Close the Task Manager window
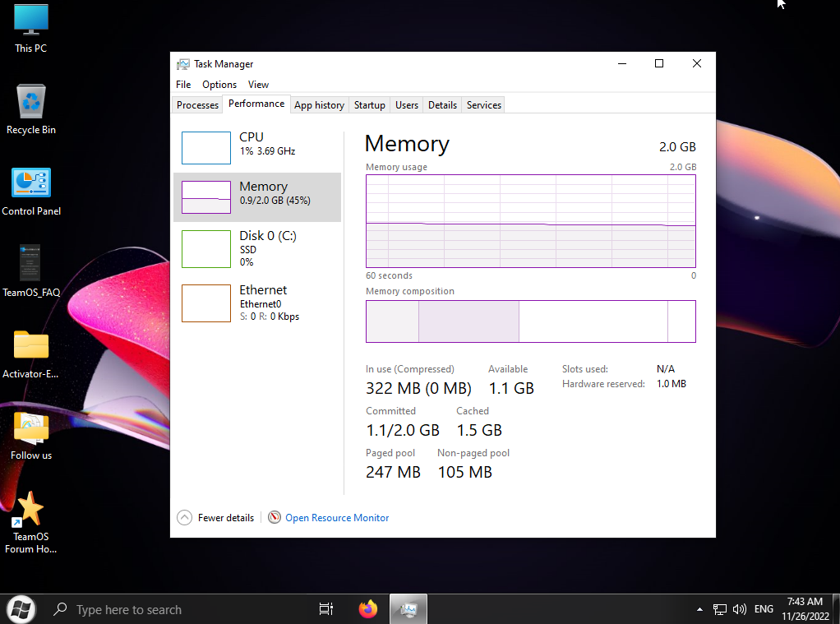840x624 pixels. point(696,64)
